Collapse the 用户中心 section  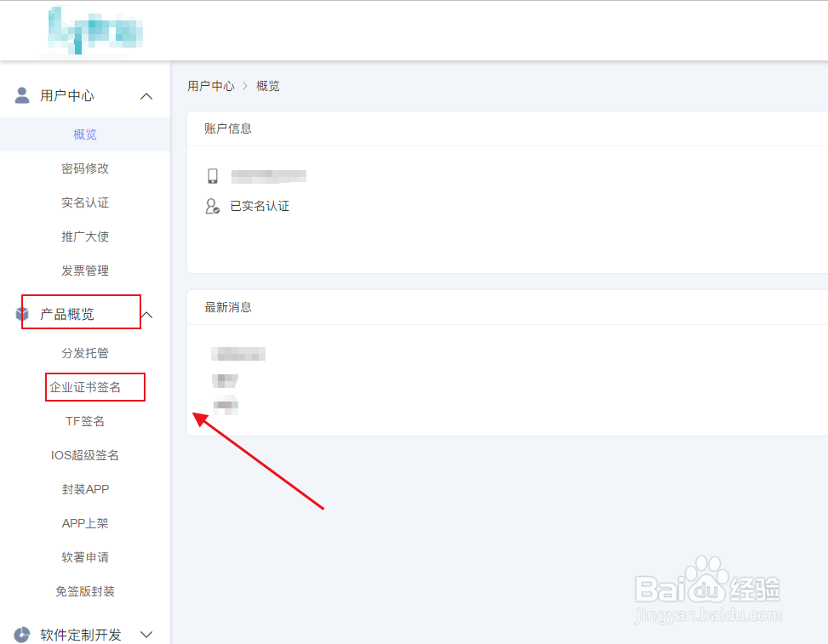(x=146, y=95)
